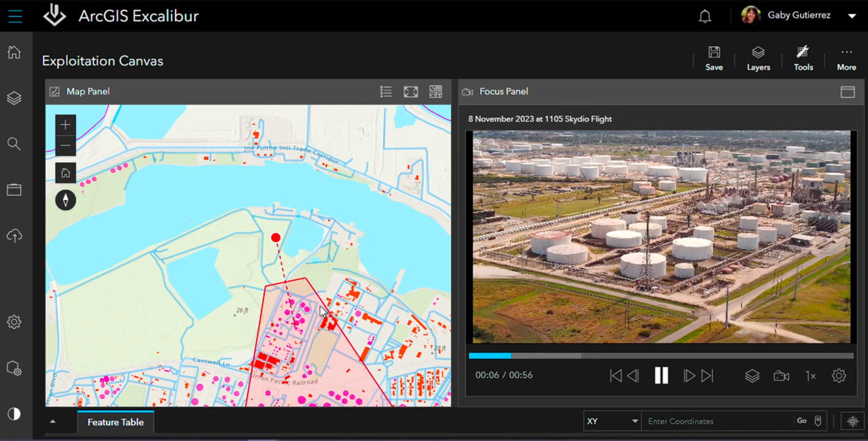The width and height of the screenshot is (868, 441).
Task: Open the Search tool in the left sidebar
Action: [x=15, y=144]
